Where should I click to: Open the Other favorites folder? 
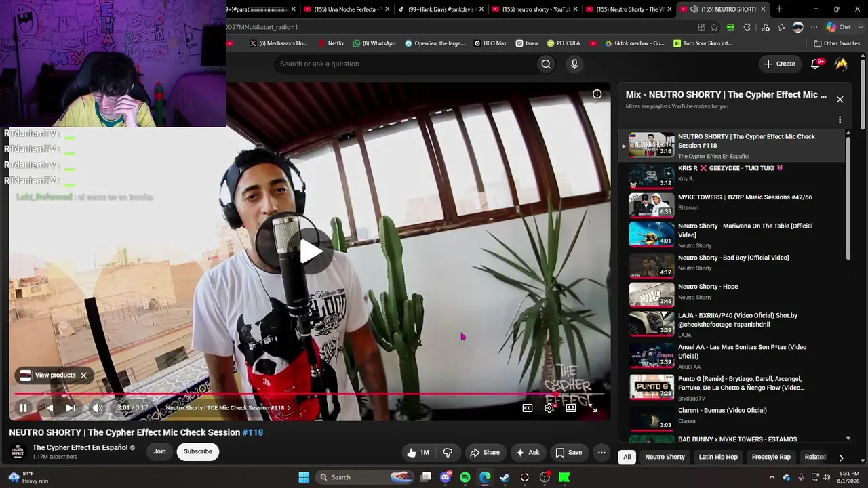[x=837, y=43]
